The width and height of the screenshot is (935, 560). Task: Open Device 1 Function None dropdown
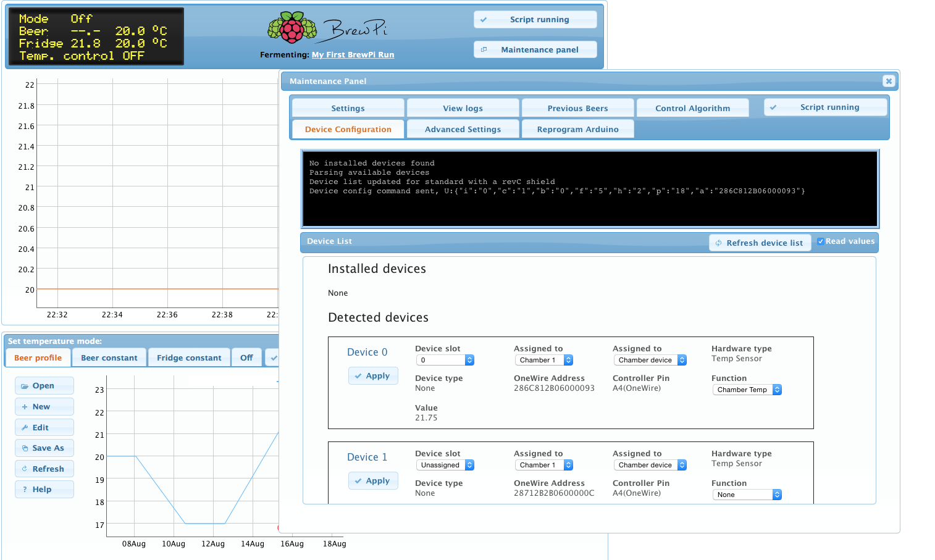747,495
